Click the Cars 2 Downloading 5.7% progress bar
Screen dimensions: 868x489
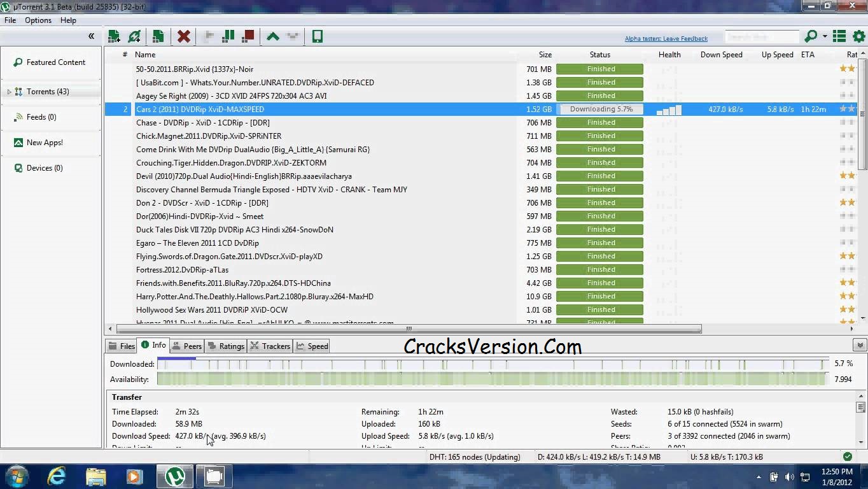599,109
